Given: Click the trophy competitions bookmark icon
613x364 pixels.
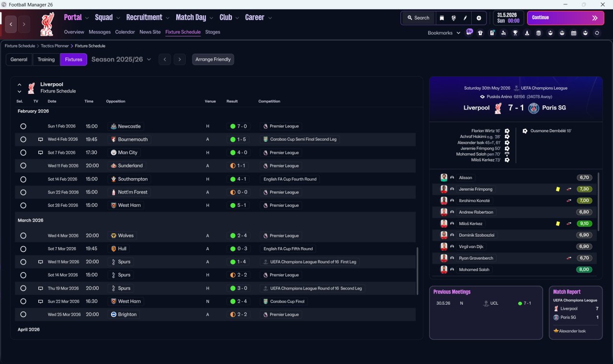Looking at the screenshot, I should 515,33.
